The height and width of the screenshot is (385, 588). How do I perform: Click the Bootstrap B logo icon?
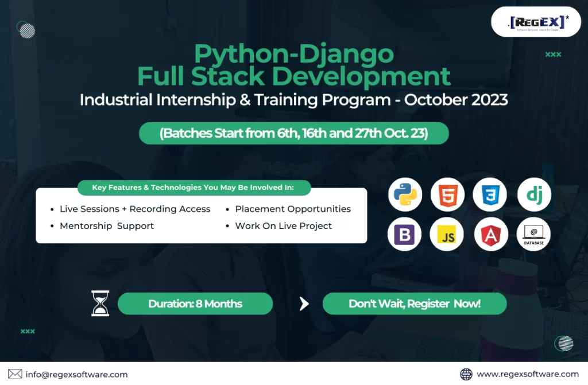coord(404,234)
